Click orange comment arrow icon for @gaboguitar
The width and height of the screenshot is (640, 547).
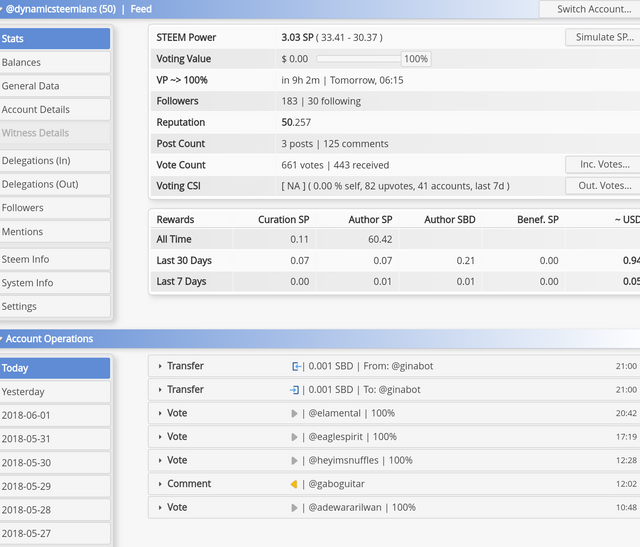(x=294, y=484)
